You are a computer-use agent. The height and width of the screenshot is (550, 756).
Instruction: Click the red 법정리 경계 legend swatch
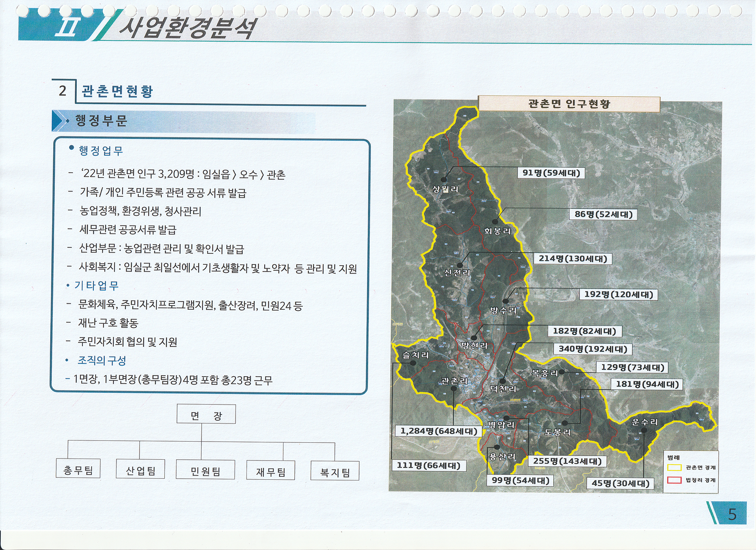tap(674, 480)
